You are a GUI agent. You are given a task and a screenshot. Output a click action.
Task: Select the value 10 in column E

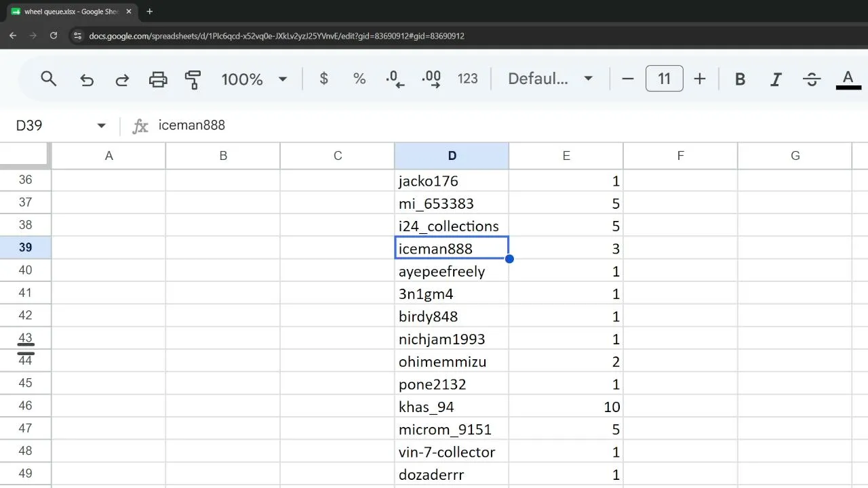click(x=566, y=407)
